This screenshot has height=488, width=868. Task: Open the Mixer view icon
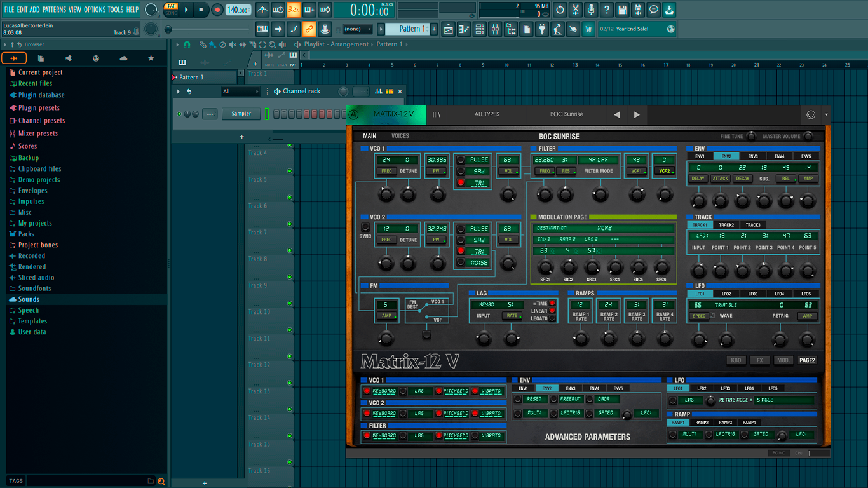495,29
